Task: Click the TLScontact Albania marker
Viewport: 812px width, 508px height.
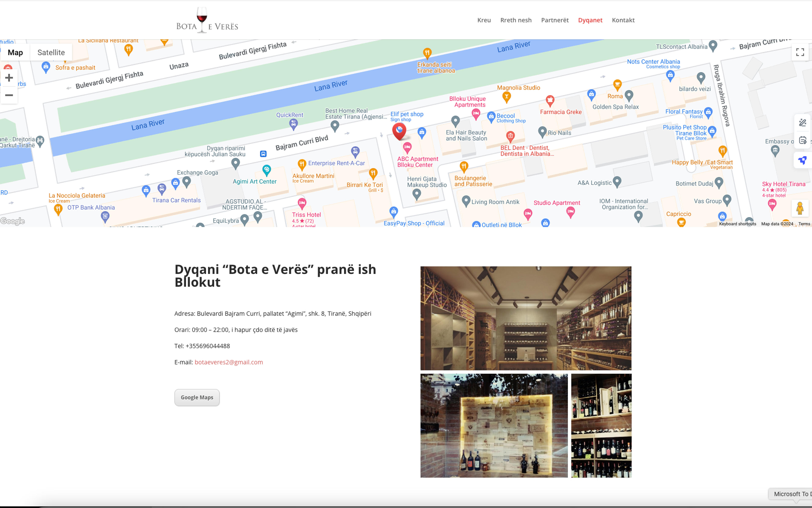Action: [713, 46]
